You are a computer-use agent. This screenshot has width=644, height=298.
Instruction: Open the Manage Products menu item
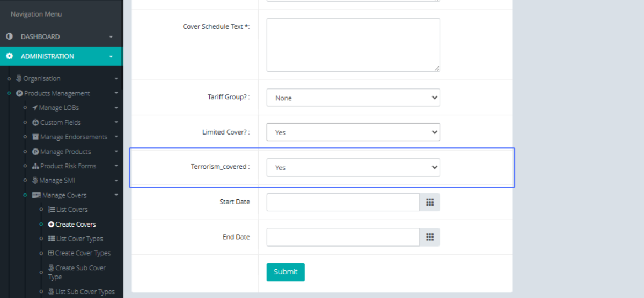[x=65, y=152]
